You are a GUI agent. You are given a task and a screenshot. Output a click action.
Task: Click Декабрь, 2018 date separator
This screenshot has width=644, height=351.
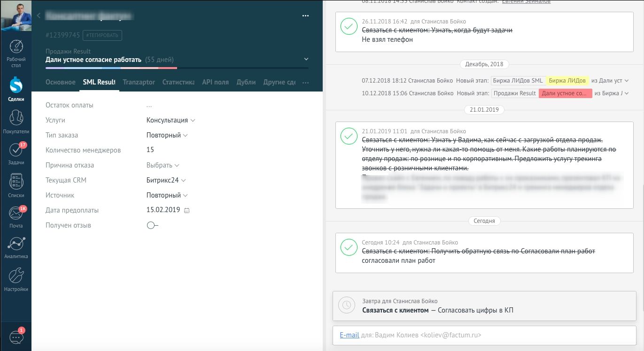coord(484,64)
